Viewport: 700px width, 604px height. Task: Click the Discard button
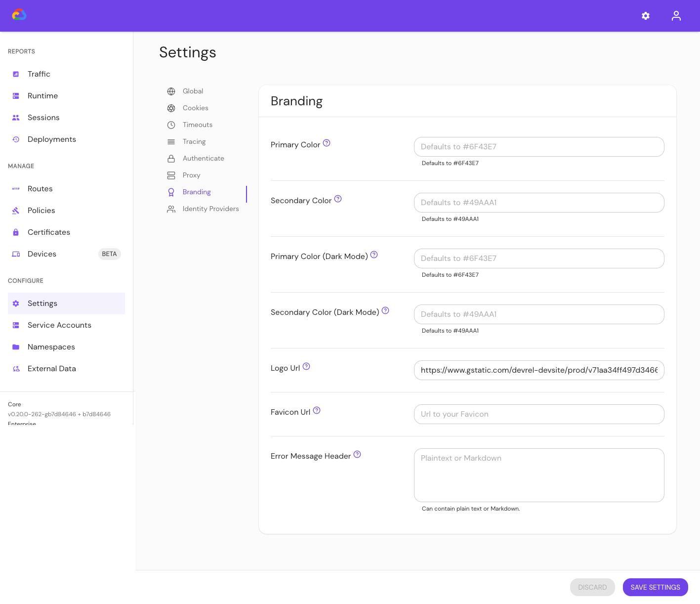point(592,587)
